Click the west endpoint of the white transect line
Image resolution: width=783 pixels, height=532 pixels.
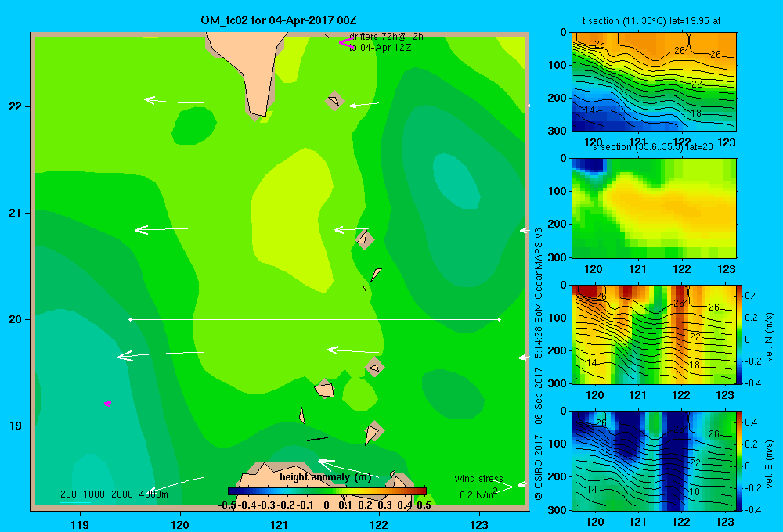[130, 319]
